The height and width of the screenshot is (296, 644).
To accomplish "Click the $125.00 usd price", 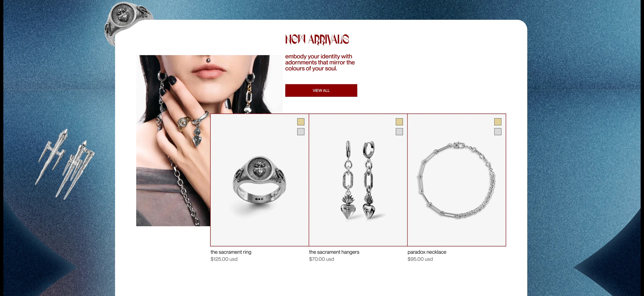I will 224,259.
